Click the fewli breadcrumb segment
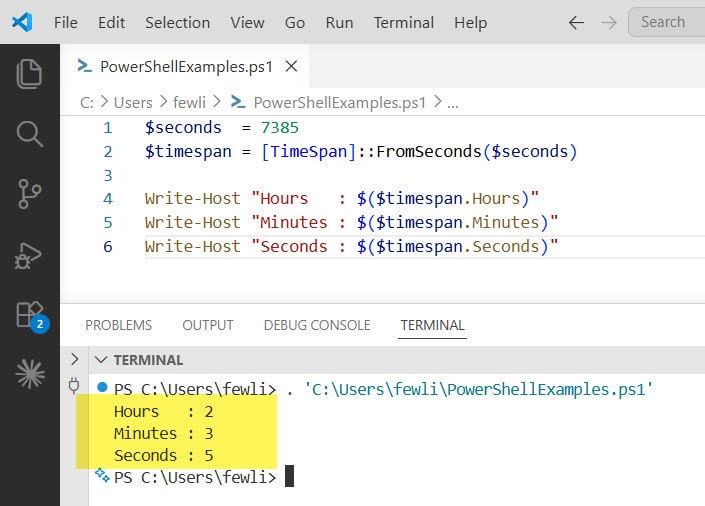705x506 pixels. (189, 103)
